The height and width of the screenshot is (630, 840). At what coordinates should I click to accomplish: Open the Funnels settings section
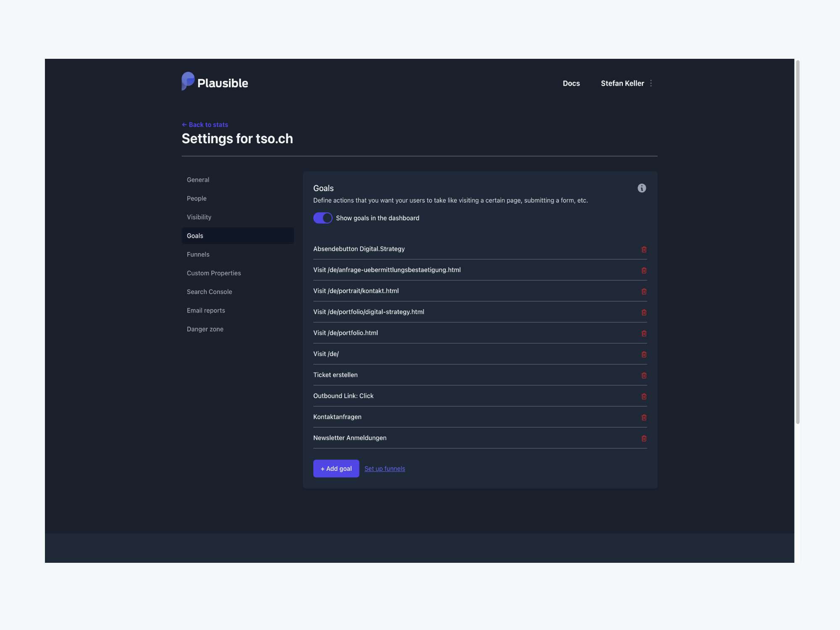pos(198,255)
